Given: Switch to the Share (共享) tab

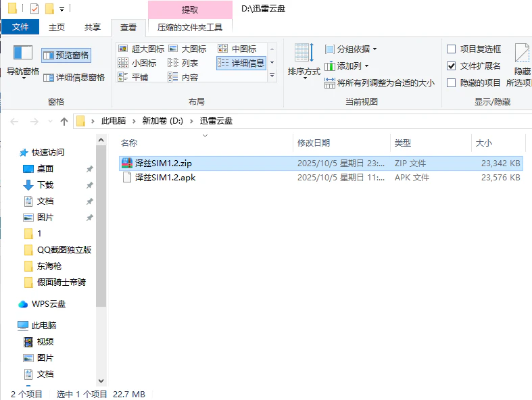Looking at the screenshot, I should [x=93, y=27].
